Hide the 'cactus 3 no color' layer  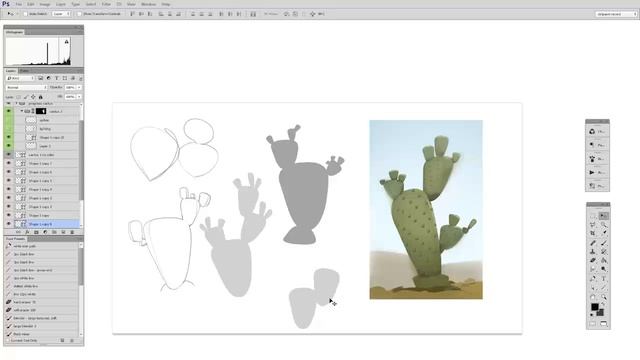click(9, 155)
